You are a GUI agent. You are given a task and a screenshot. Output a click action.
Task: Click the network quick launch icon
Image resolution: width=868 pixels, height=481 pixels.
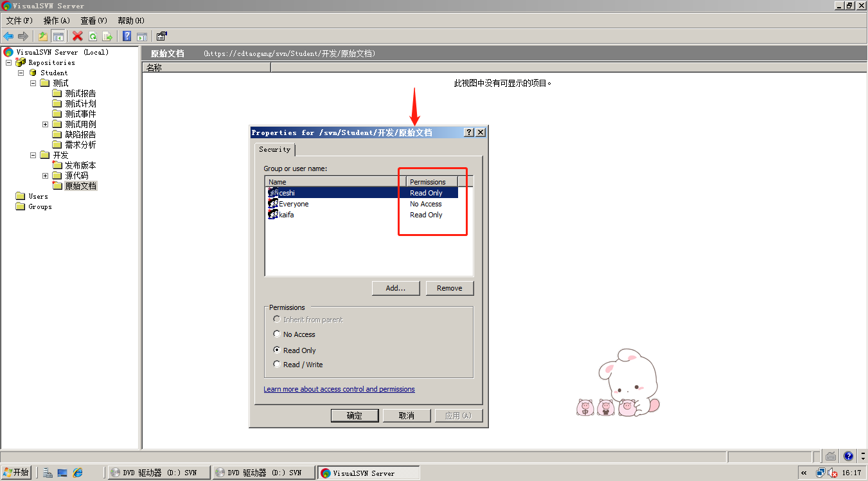point(48,473)
